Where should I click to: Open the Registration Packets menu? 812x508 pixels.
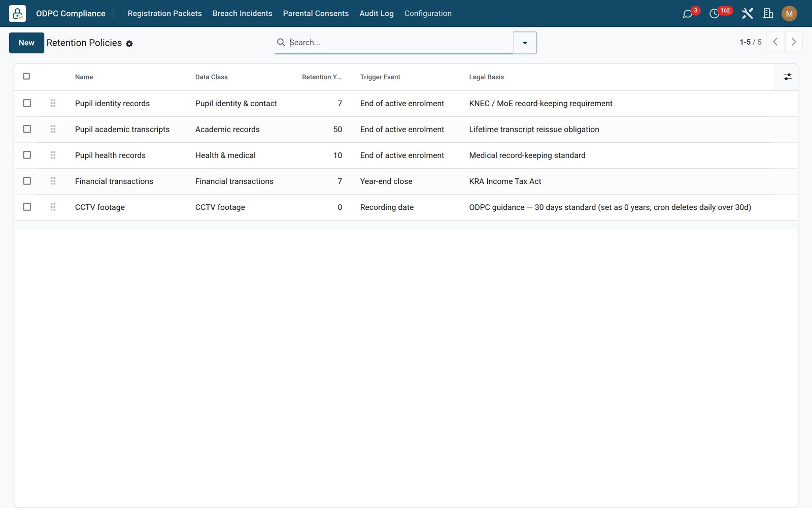point(164,14)
